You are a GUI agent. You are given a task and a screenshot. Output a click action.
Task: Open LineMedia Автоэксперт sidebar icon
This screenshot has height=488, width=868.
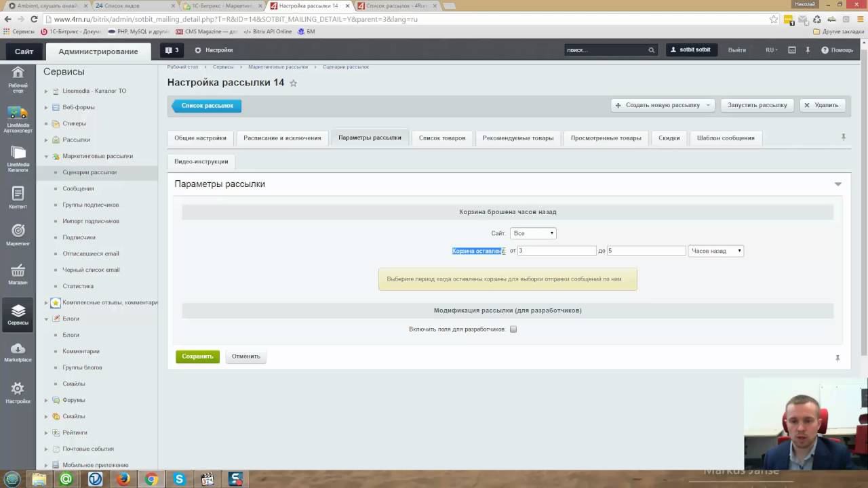coord(18,119)
